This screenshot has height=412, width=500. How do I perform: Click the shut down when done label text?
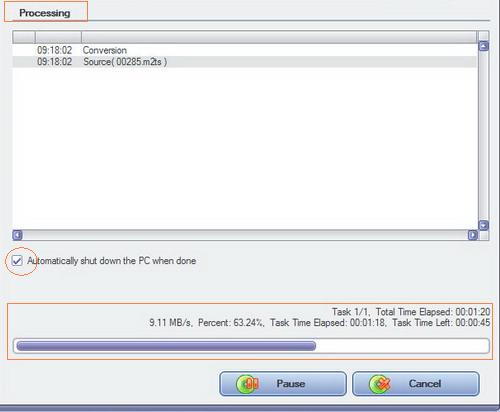pos(112,261)
